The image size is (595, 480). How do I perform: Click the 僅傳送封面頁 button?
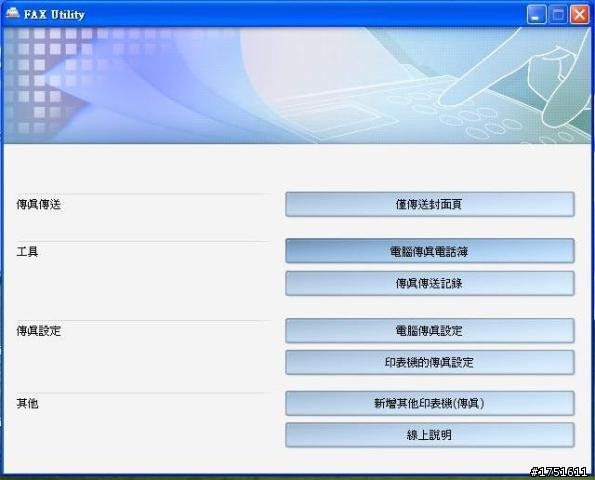[x=430, y=205]
